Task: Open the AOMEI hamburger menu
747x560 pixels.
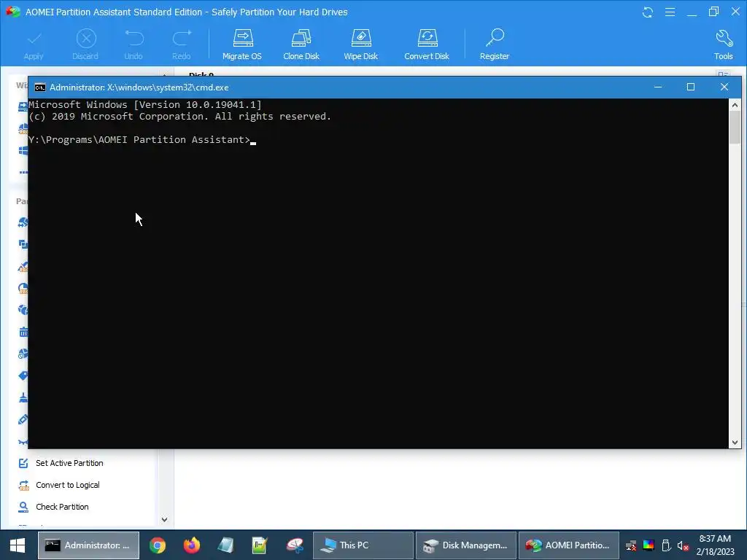Action: [x=670, y=12]
